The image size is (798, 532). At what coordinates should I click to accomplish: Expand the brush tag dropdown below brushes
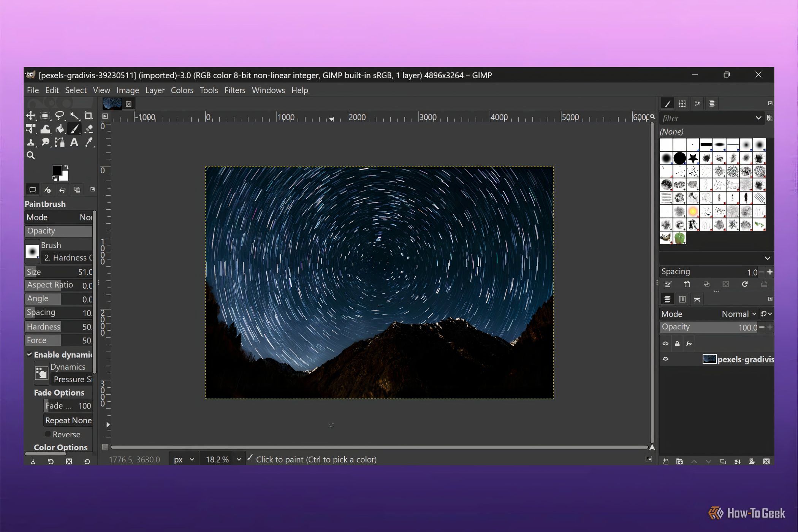[x=767, y=258]
